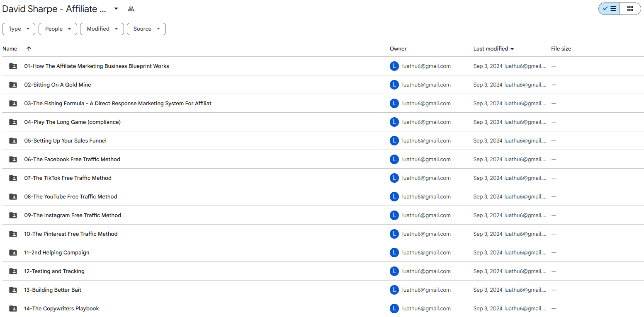Click owner avatar in 05-Setting Up Your Sales Funnel row
This screenshot has width=644, height=317.
click(x=394, y=141)
